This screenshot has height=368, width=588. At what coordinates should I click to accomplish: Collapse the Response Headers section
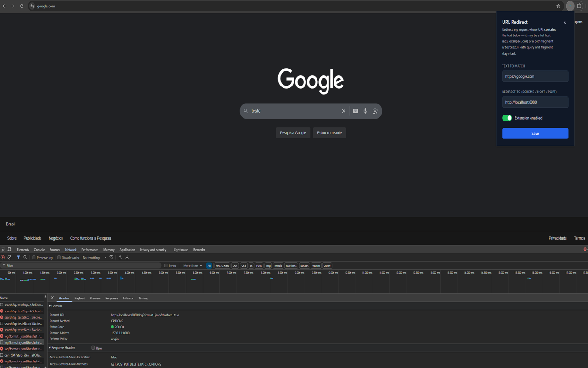pos(62,348)
